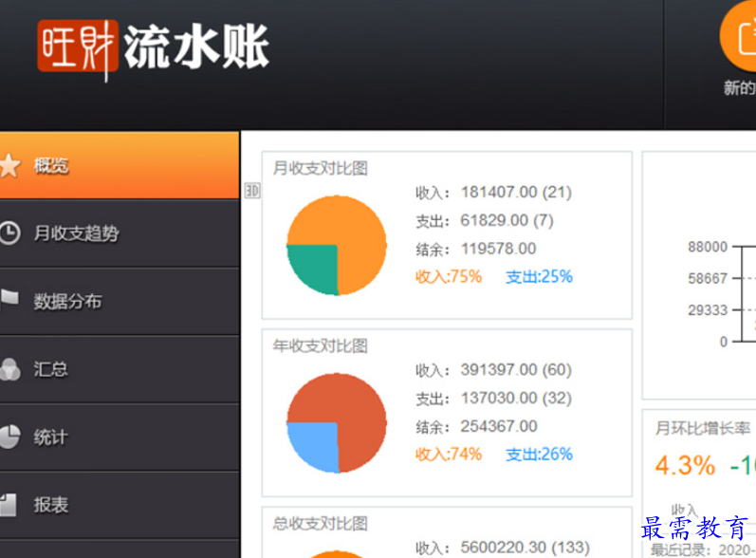Click yearly balance value 254367.00
Viewport: 756px width, 558px height.
click(499, 426)
